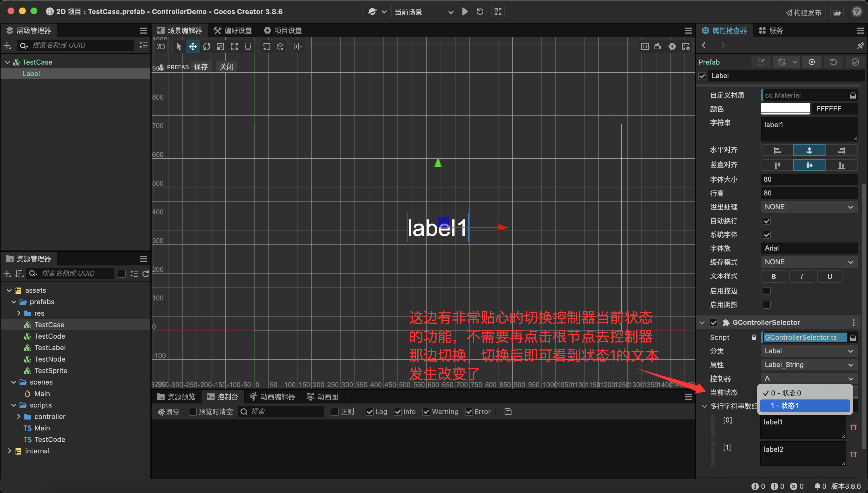Select option 1 - 状态 1
The width and height of the screenshot is (868, 493).
point(805,406)
